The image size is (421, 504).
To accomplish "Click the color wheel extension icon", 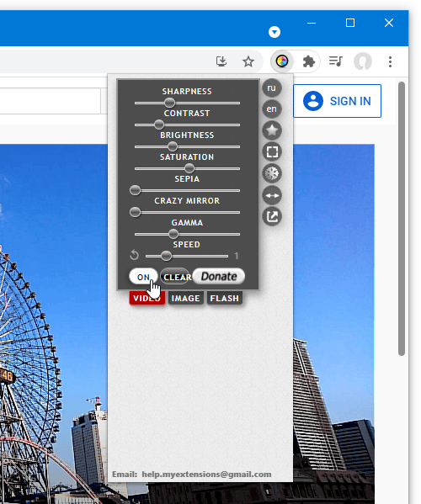I will click(282, 61).
